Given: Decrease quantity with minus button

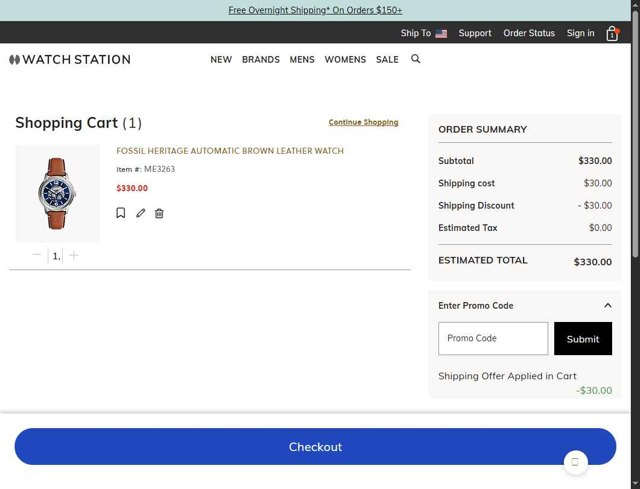Looking at the screenshot, I should 37,255.
